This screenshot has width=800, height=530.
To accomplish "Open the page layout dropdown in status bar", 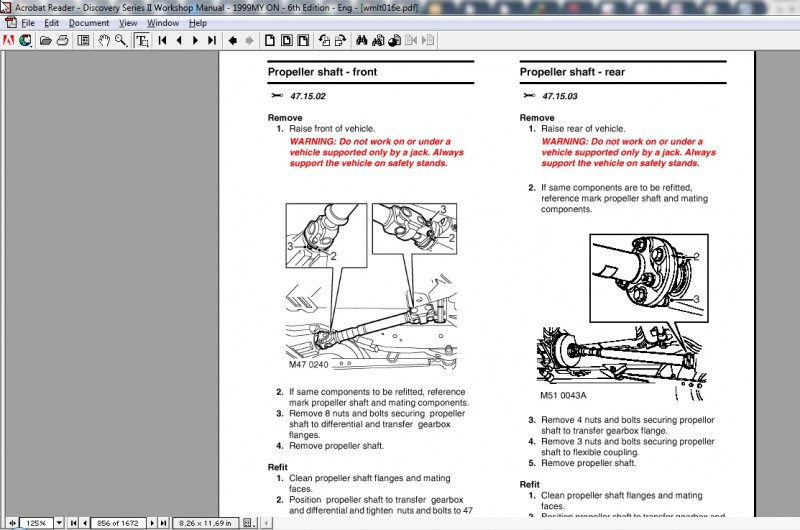I will tap(250, 522).
